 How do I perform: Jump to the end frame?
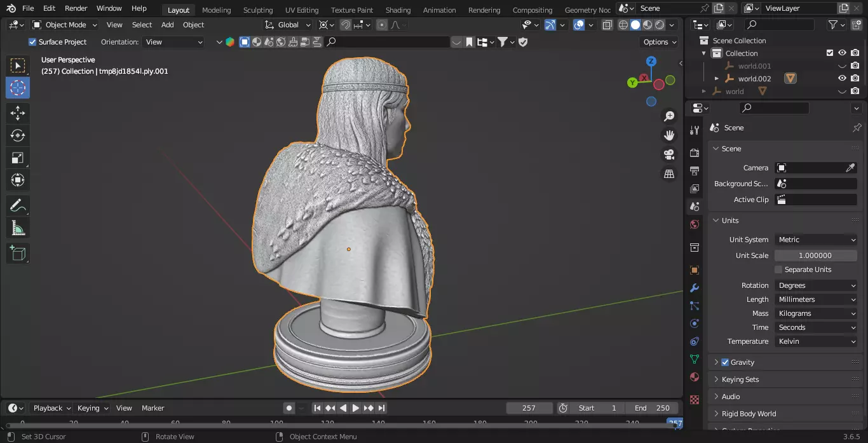click(x=381, y=408)
